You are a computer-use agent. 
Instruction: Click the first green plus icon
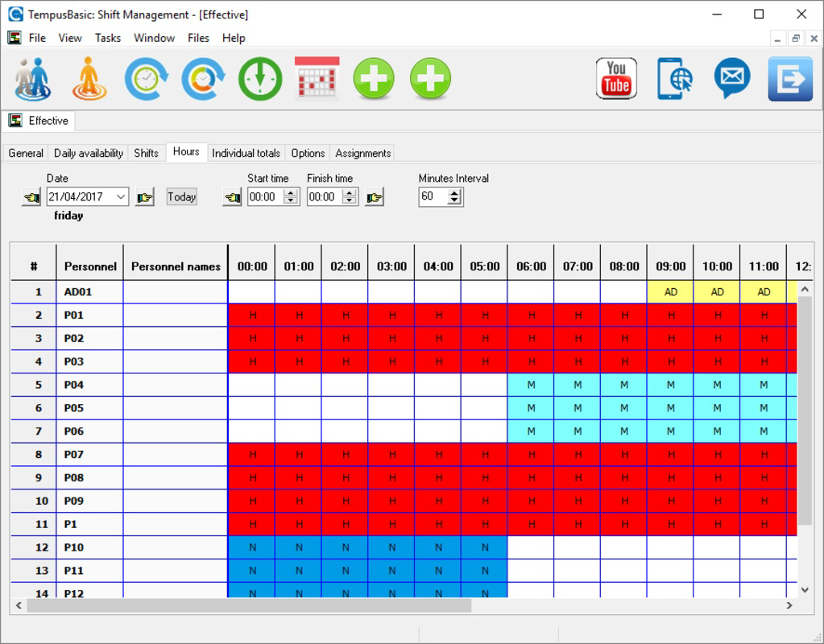pos(374,79)
